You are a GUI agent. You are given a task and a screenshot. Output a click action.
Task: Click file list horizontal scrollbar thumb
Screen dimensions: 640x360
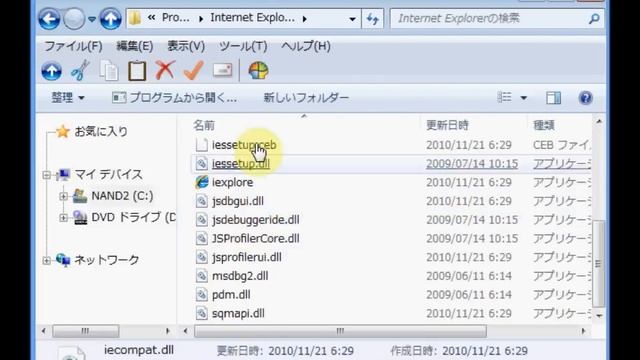click(340, 331)
